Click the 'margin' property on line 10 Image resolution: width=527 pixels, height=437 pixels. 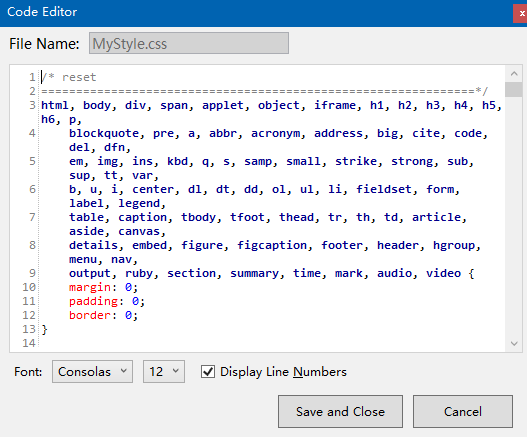[x=90, y=287]
